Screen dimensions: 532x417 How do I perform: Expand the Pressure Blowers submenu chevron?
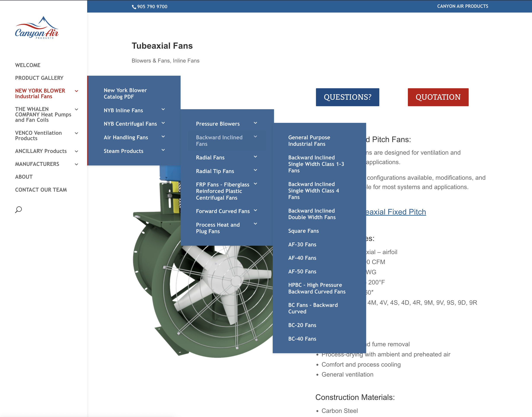pyautogui.click(x=255, y=123)
